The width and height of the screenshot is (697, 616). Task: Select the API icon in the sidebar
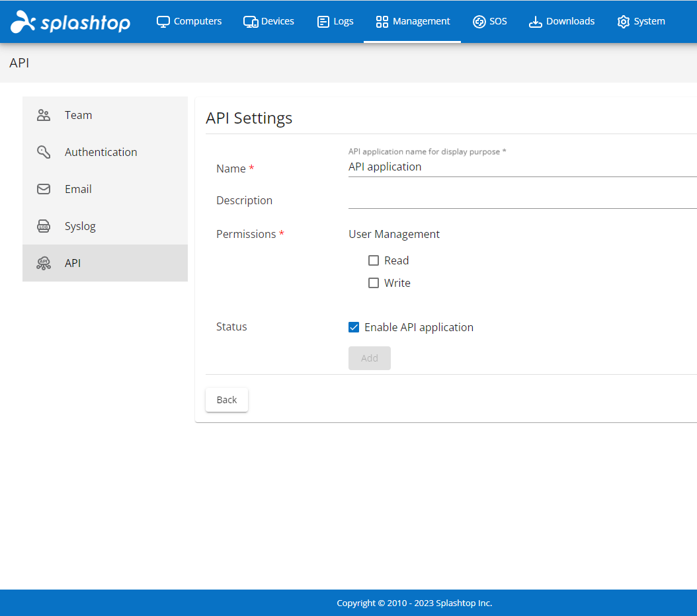43,262
